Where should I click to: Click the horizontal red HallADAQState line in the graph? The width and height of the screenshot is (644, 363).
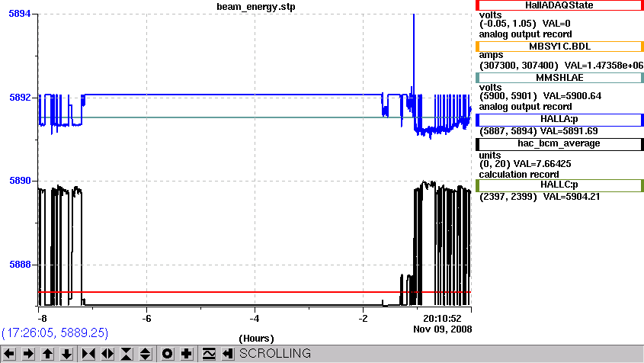[255, 292]
